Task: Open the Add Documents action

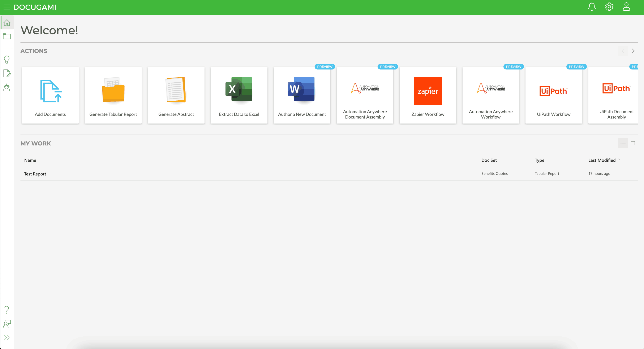Action: click(50, 95)
